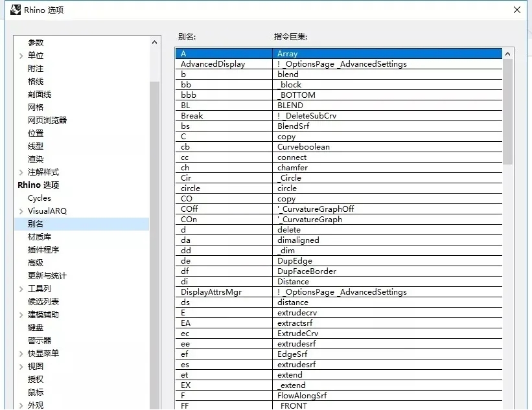The image size is (532, 410).
Task: Expand the 工具列 node arrow
Action: [x=21, y=289]
